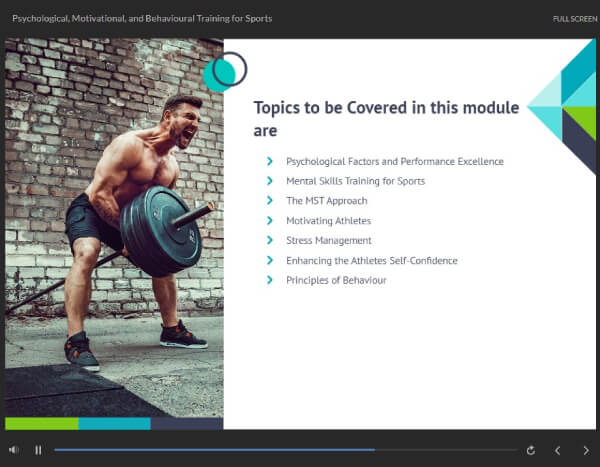
Task: Select the 'Psychological Factors and Performance Excellence' topic
Action: click(x=395, y=162)
